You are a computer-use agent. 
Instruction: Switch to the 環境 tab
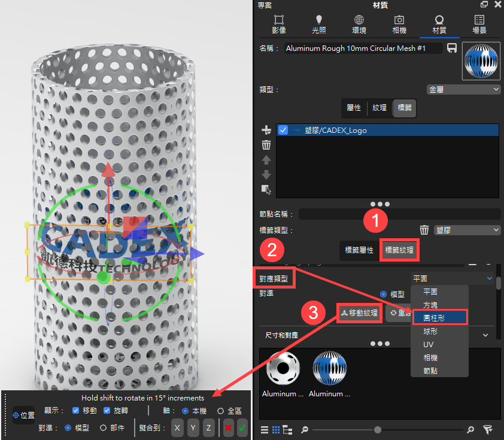tap(359, 25)
